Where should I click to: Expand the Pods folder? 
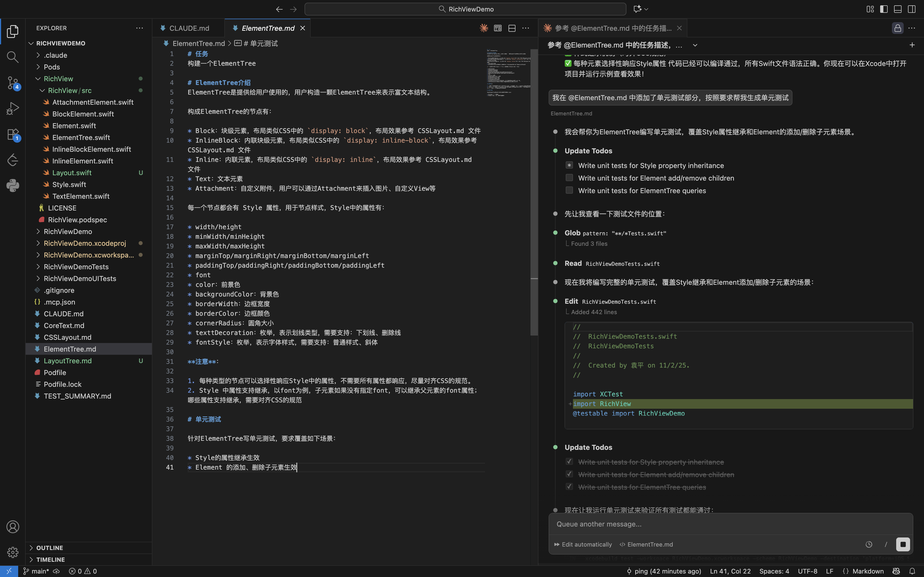click(52, 67)
